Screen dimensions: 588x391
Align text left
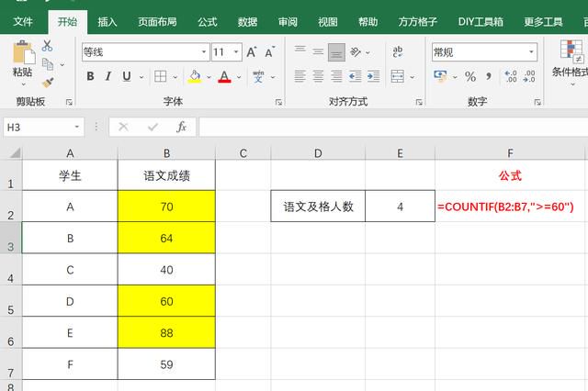point(300,76)
